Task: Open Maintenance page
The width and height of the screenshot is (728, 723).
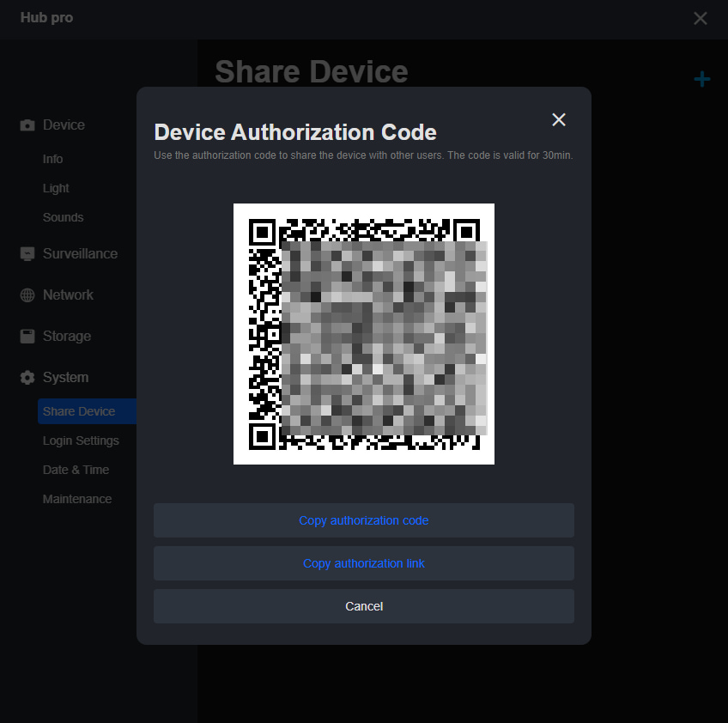Action: point(77,499)
